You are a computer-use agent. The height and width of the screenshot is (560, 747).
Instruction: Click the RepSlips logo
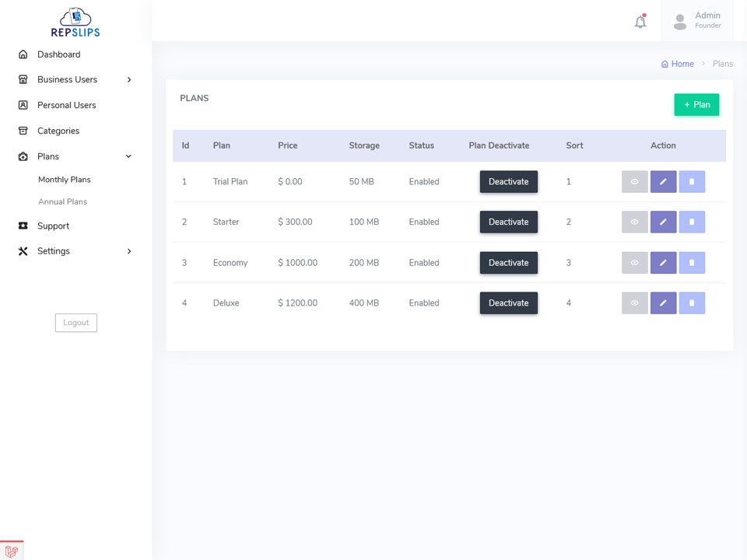pos(75,22)
